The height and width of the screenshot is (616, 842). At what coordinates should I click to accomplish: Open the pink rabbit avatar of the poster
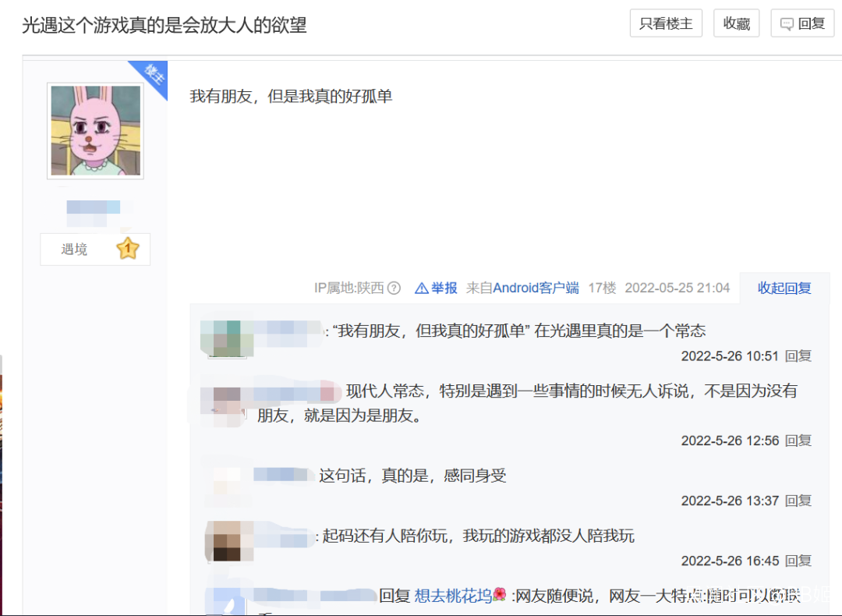tap(96, 130)
